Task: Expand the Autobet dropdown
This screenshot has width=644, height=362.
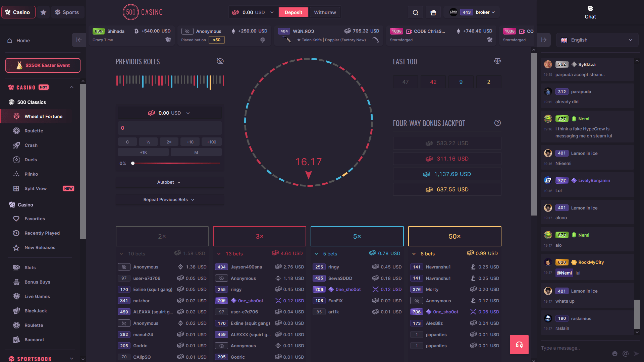Action: 169,182
